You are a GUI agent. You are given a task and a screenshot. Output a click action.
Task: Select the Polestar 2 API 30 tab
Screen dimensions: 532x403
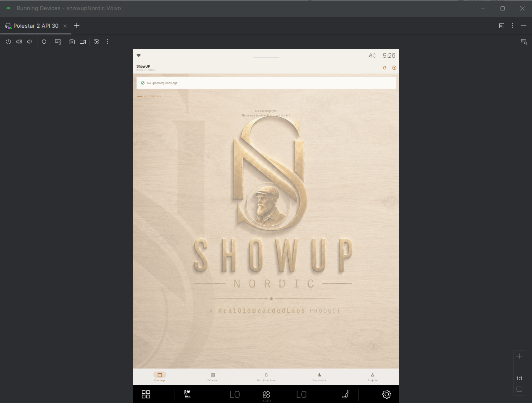(36, 26)
